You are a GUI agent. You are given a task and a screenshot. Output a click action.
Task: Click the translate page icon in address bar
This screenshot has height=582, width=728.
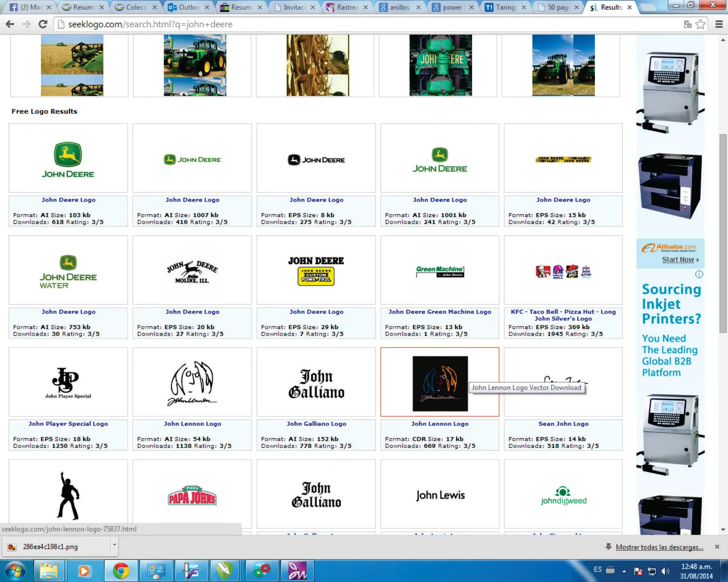point(687,25)
